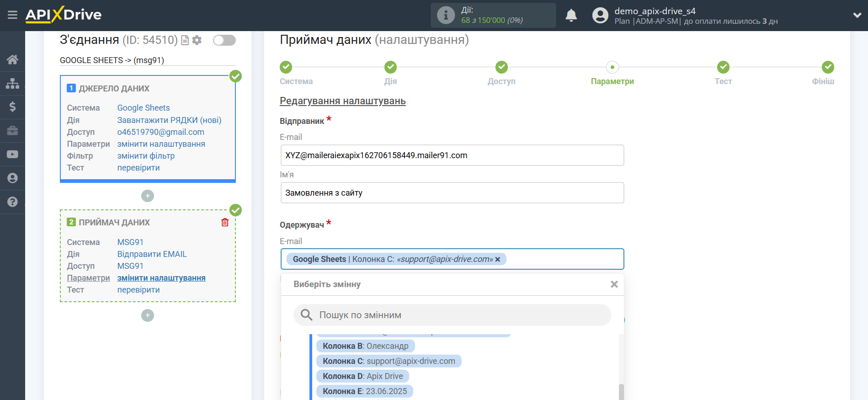
Task: Click MSG91 system link in receiver block
Action: [130, 242]
